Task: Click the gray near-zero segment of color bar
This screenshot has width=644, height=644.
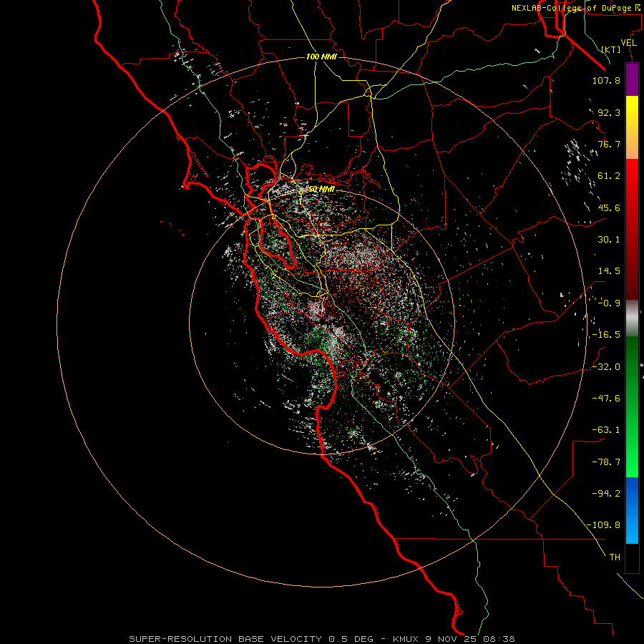Action: pyautogui.click(x=632, y=318)
